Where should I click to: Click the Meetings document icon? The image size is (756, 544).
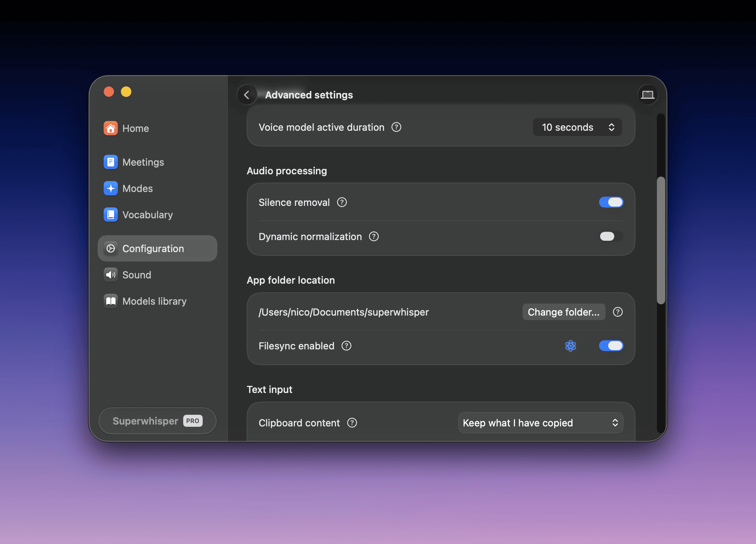(110, 162)
